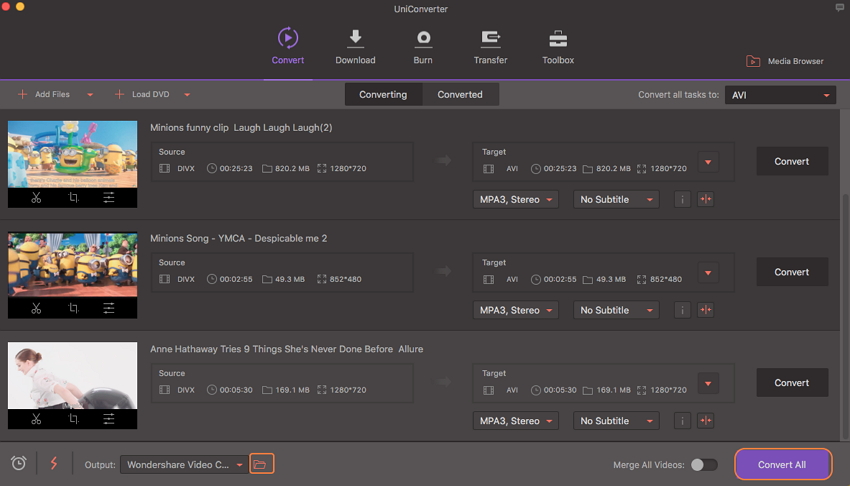This screenshot has height=486, width=850.
Task: Open output folder with folder icon
Action: coord(261,464)
